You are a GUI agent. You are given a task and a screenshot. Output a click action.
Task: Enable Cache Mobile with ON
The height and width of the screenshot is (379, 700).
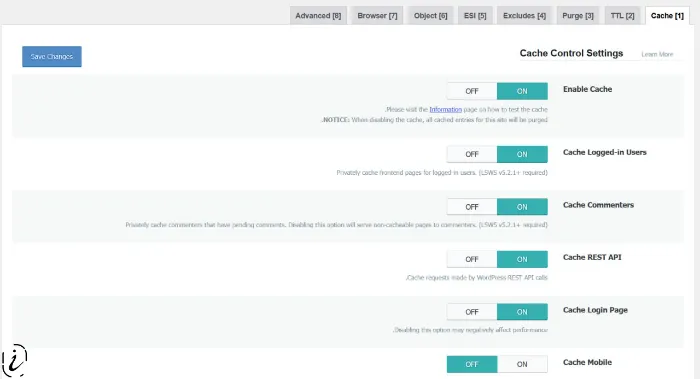[x=522, y=364]
